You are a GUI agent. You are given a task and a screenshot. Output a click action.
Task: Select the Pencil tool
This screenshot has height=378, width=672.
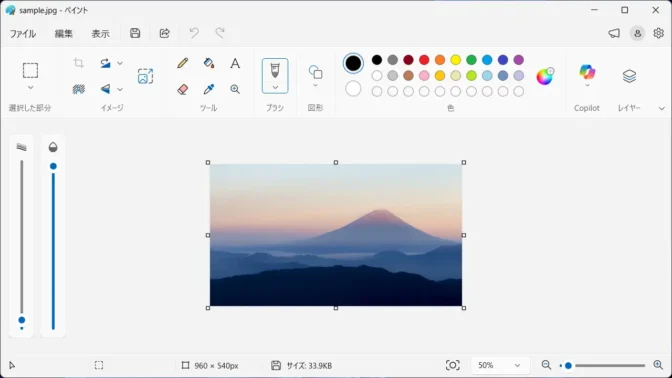coord(183,63)
